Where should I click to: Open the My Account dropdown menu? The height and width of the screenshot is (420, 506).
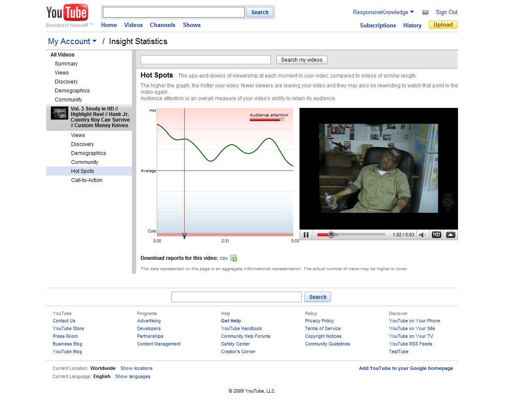click(72, 41)
